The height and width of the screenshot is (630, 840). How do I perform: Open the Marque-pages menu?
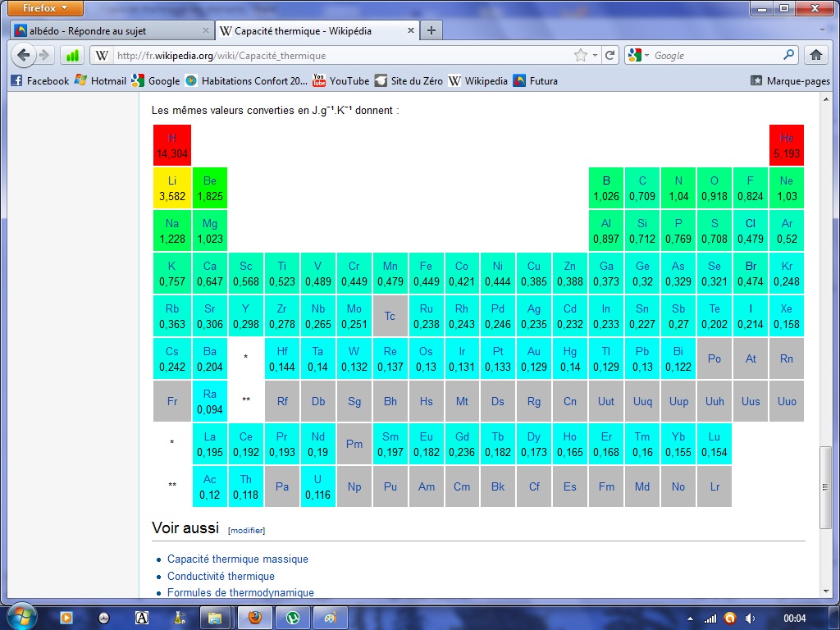790,81
